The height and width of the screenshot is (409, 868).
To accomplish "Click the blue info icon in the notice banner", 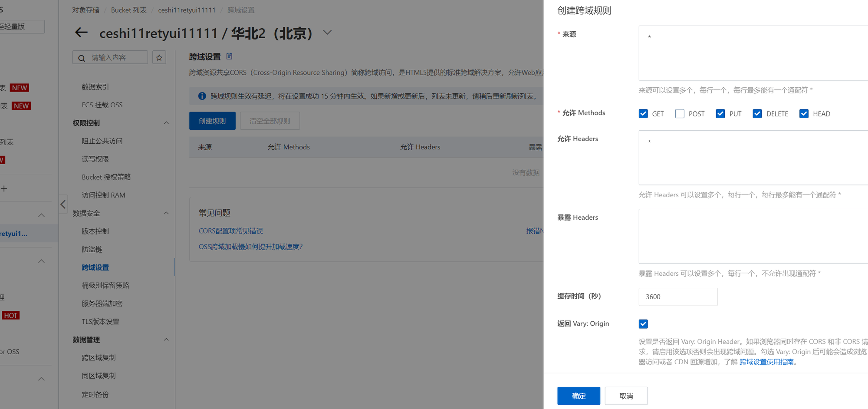I will pos(202,96).
